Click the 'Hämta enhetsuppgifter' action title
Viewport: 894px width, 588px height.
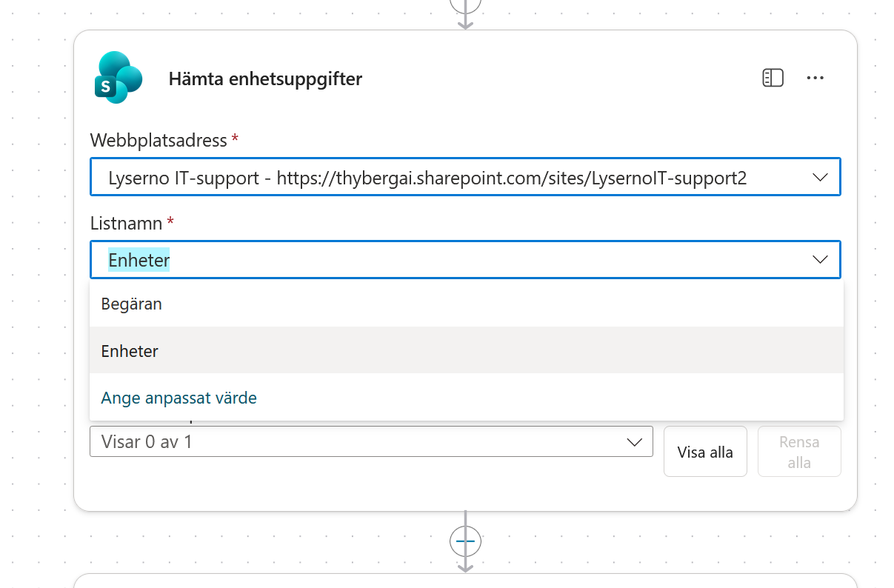click(265, 78)
